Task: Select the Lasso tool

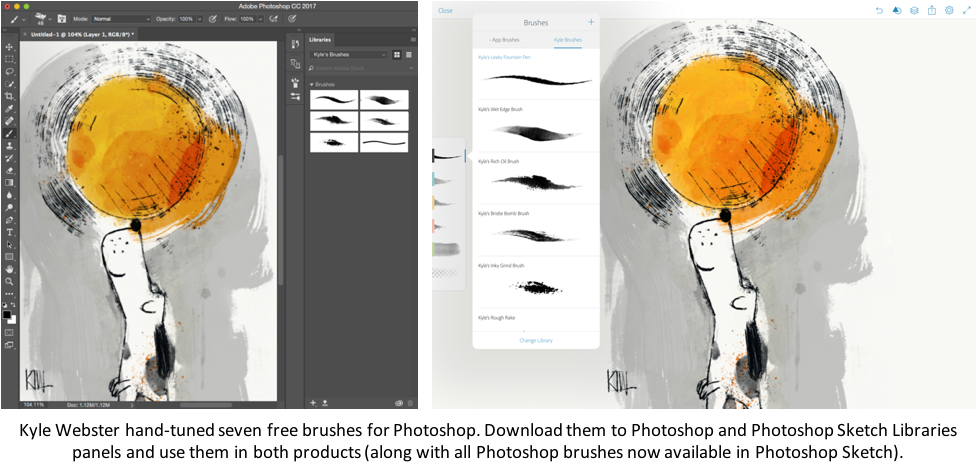Action: point(10,72)
